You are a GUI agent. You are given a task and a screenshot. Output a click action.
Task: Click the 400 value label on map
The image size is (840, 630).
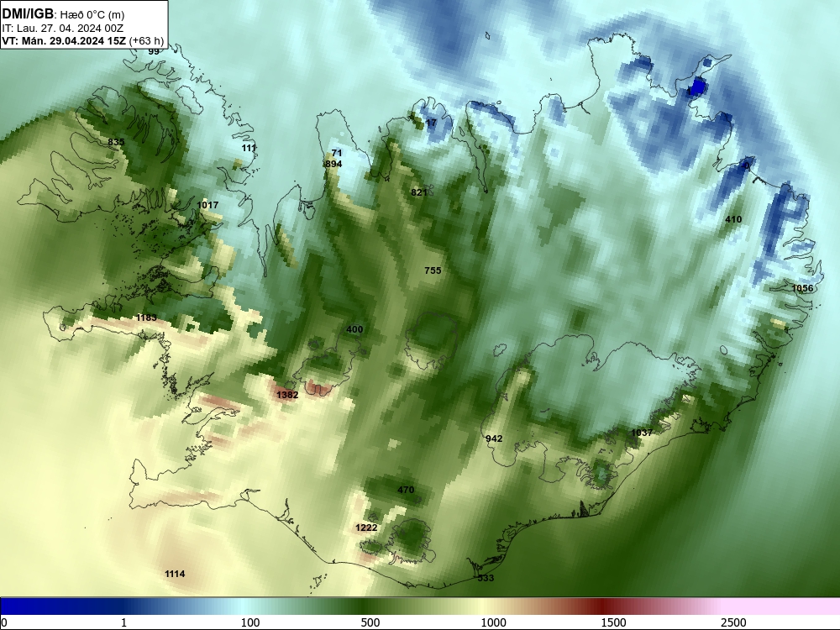354,329
